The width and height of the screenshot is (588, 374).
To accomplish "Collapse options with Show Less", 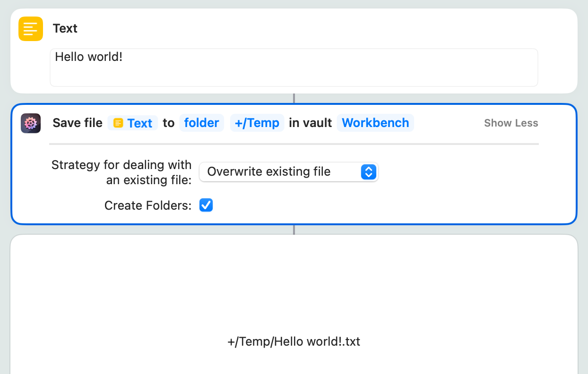I will click(510, 123).
